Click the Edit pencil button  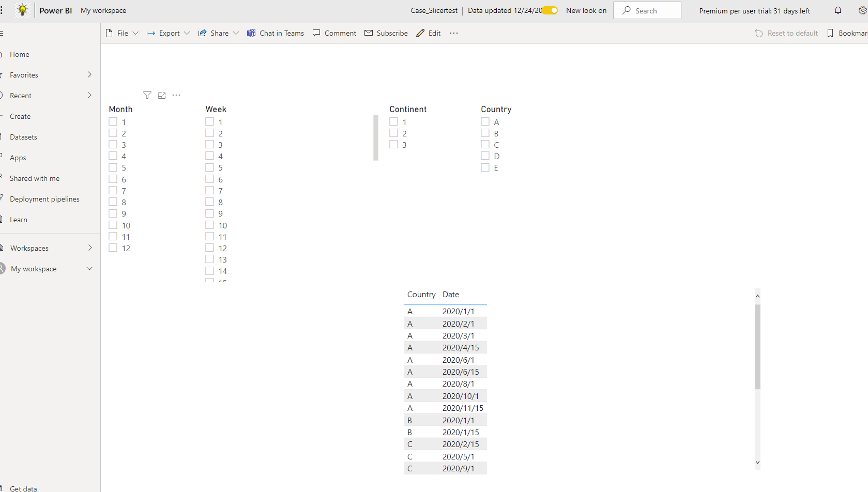429,33
